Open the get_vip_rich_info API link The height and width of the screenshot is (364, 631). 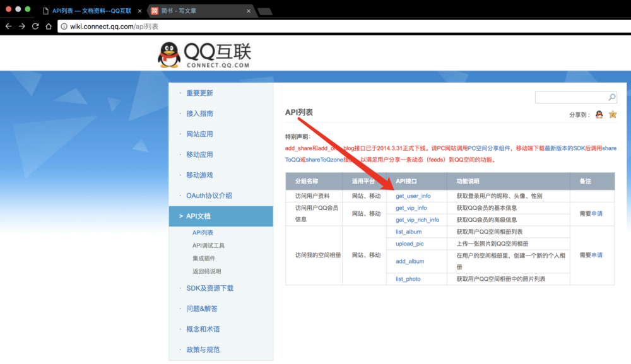417,220
